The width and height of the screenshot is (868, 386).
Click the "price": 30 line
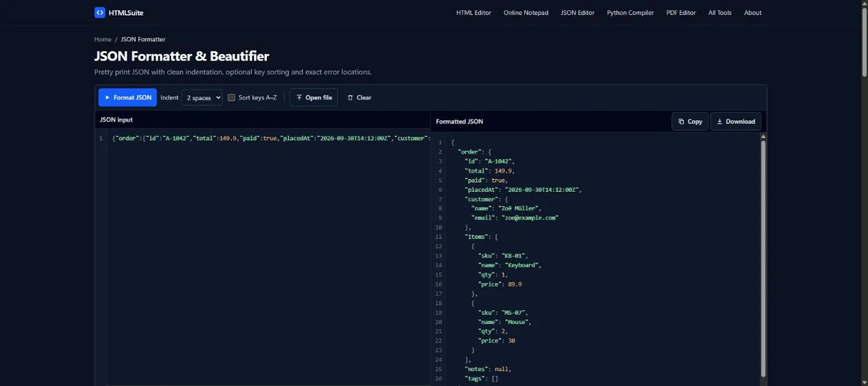point(497,341)
